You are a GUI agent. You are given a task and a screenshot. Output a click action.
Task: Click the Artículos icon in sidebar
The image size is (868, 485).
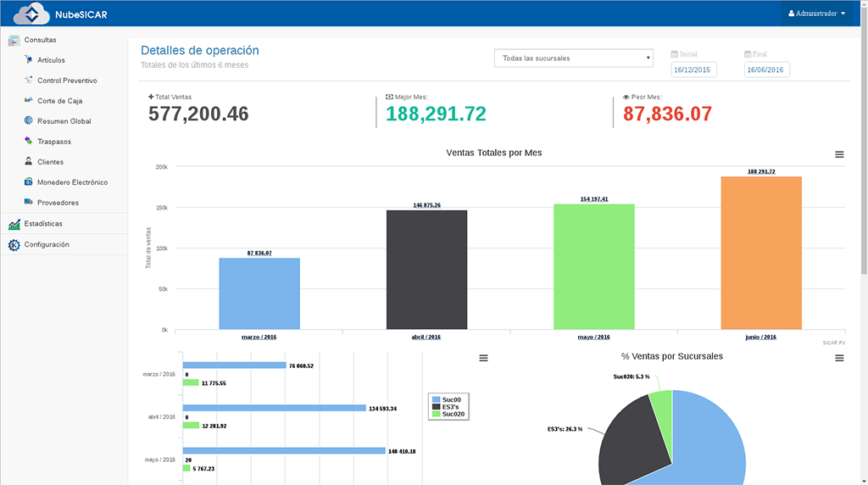point(28,59)
